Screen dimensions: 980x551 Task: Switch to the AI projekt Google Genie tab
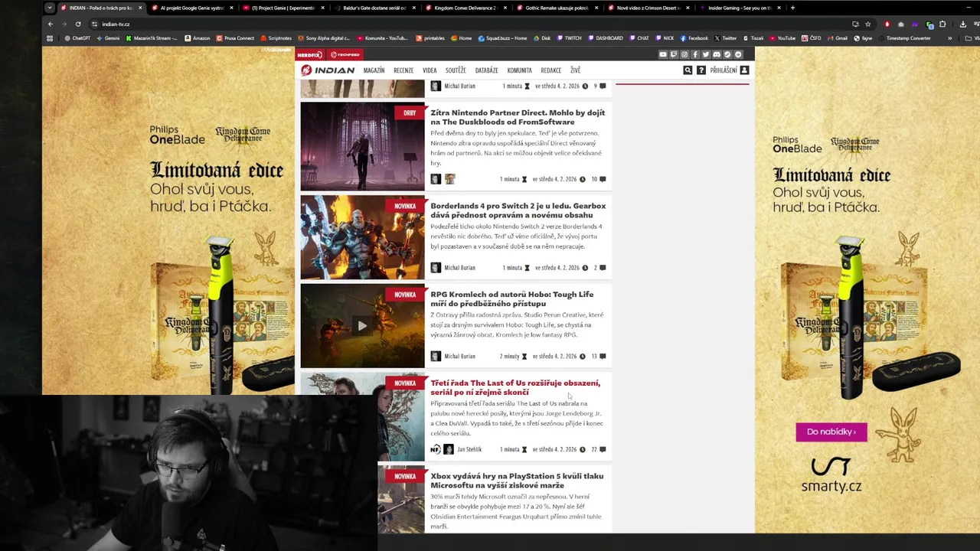191,8
